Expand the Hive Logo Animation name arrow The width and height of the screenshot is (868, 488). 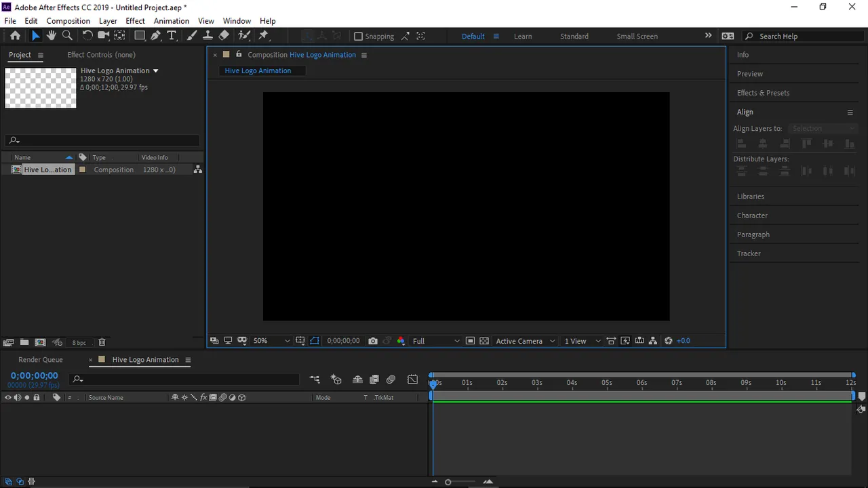pyautogui.click(x=155, y=70)
